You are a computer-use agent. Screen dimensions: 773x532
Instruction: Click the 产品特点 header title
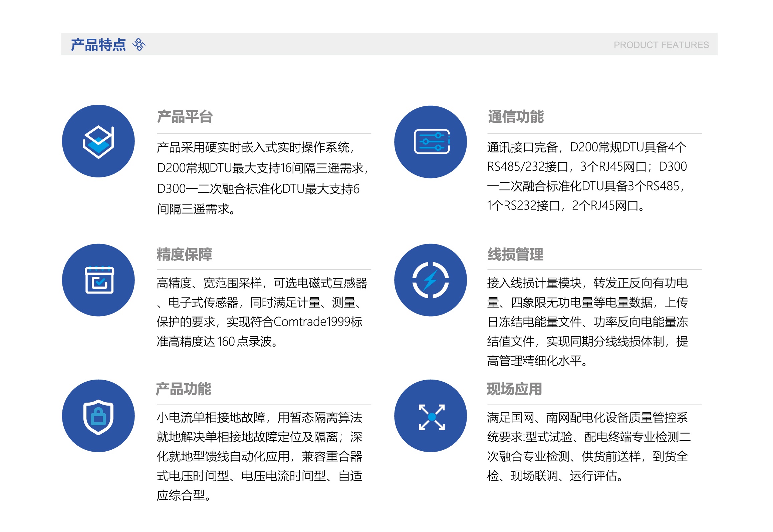[x=98, y=45]
